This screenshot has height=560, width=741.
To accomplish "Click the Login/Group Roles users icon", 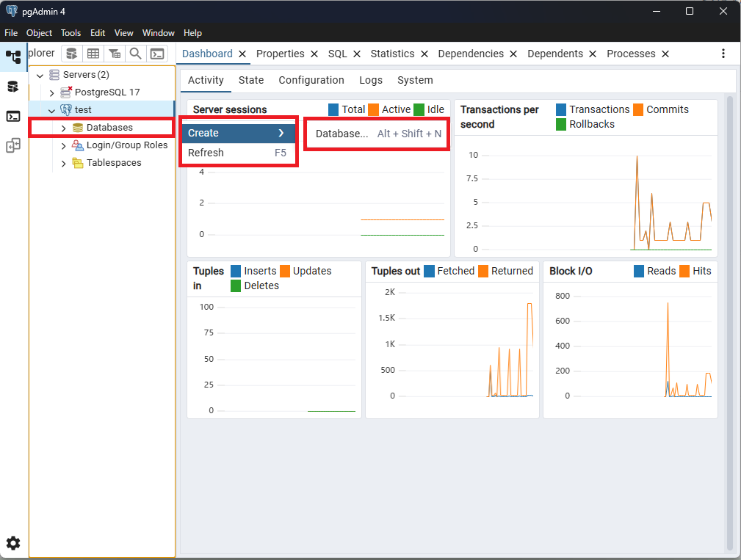I will [78, 145].
